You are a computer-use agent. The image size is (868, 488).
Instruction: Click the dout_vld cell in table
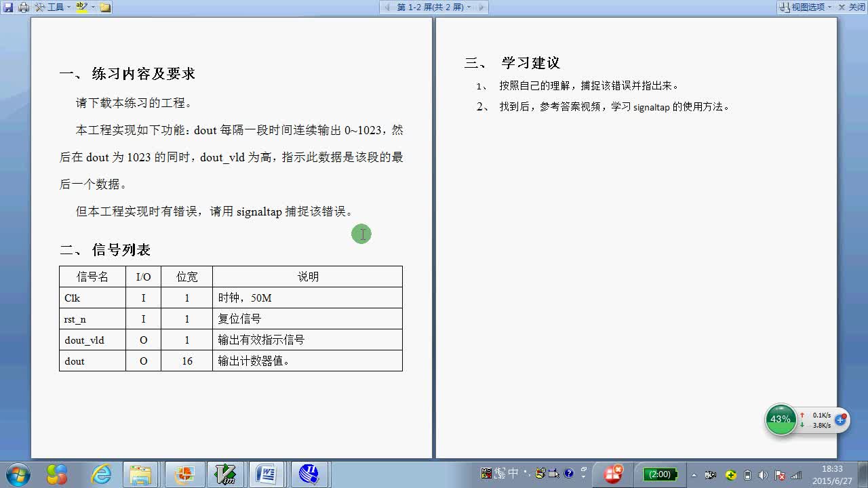tap(92, 340)
